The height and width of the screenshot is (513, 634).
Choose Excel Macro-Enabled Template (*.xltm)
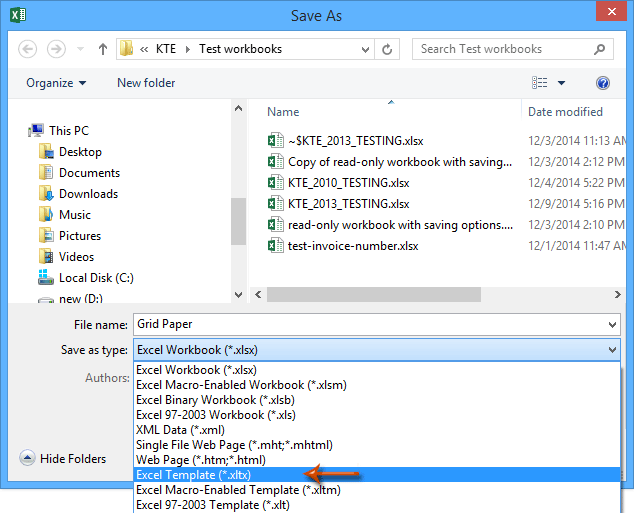click(x=376, y=490)
